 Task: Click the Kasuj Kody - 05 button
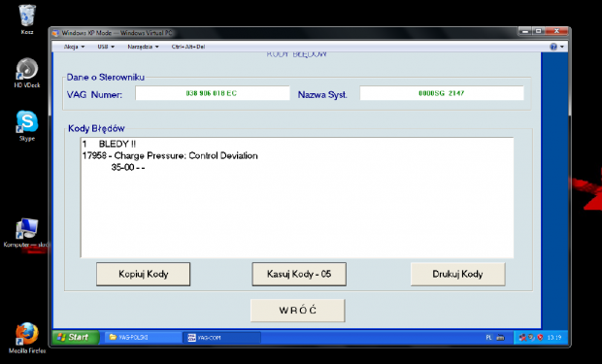[299, 274]
